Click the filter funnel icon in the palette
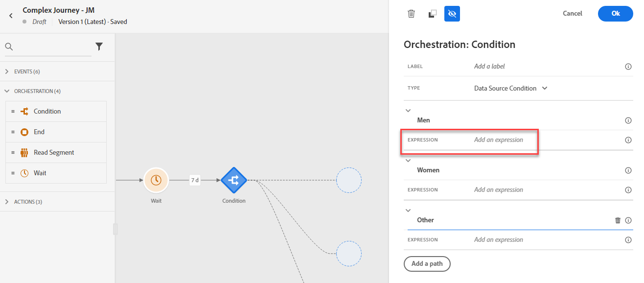644x283 pixels. coord(99,47)
